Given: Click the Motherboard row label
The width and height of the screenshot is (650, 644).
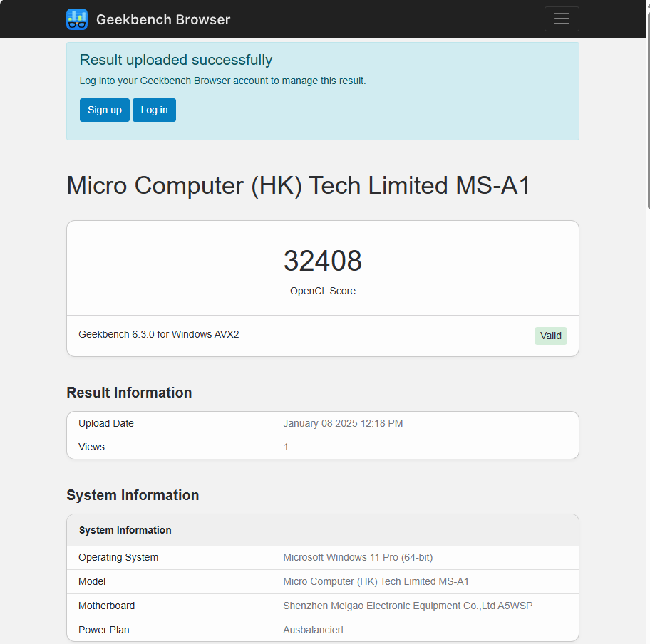Looking at the screenshot, I should pos(106,606).
